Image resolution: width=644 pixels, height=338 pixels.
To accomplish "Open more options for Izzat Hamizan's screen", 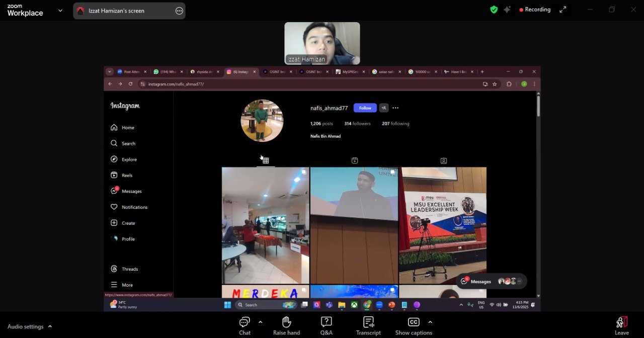I will click(179, 11).
